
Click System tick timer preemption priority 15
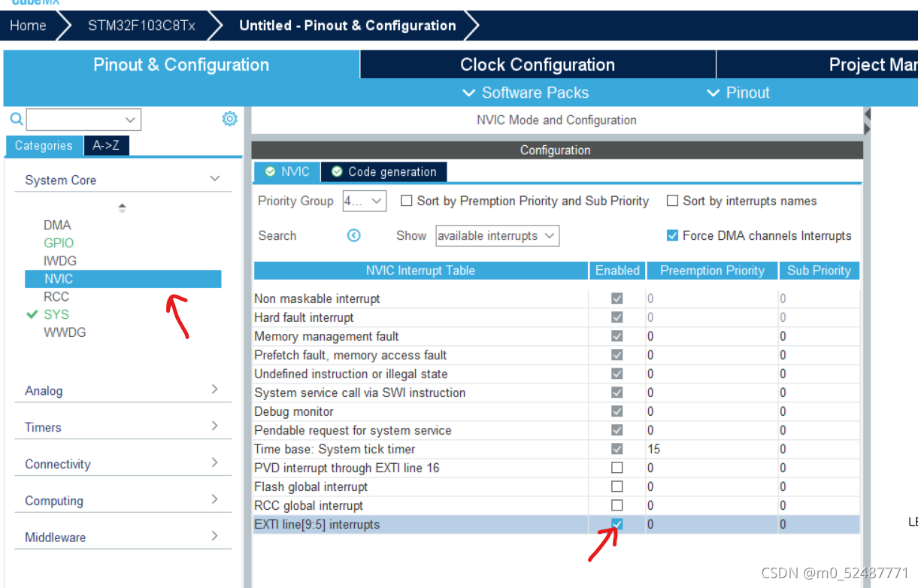(x=711, y=449)
